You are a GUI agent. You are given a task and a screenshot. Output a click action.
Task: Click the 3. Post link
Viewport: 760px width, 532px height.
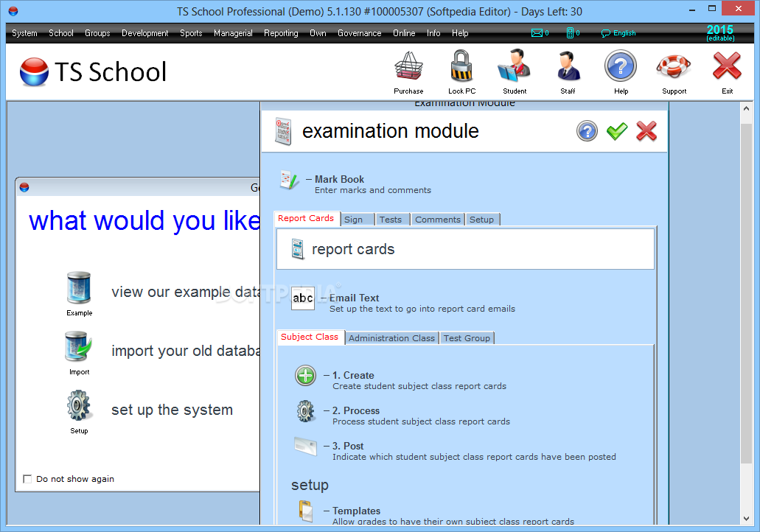pos(348,446)
